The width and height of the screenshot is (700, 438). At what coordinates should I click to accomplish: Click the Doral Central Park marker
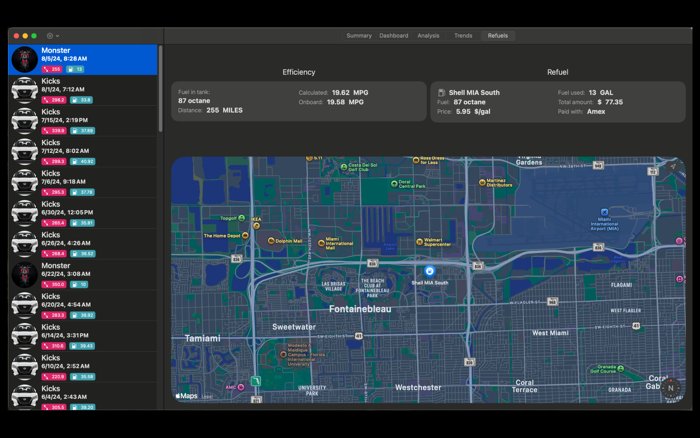[394, 184]
